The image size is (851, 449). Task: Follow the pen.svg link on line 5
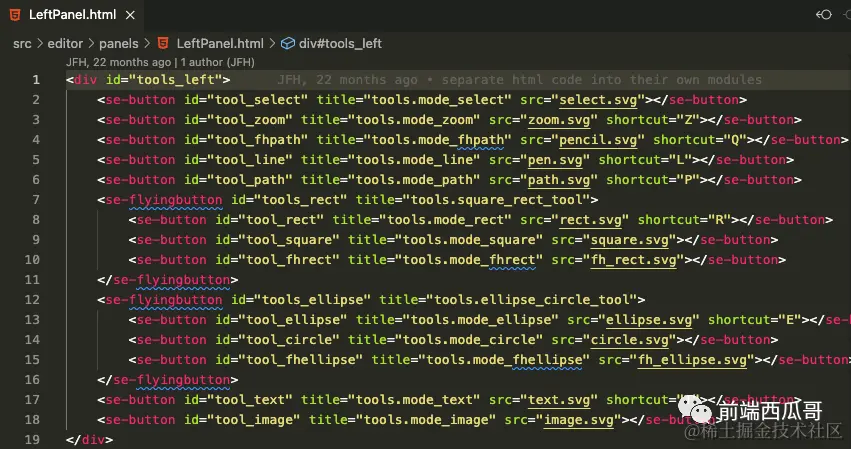tap(555, 160)
